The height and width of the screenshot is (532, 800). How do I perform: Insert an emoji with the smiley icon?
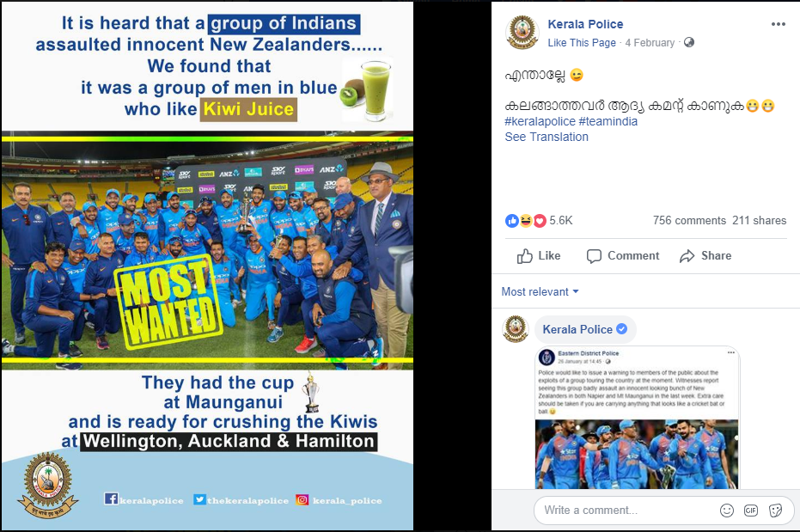[727, 510]
